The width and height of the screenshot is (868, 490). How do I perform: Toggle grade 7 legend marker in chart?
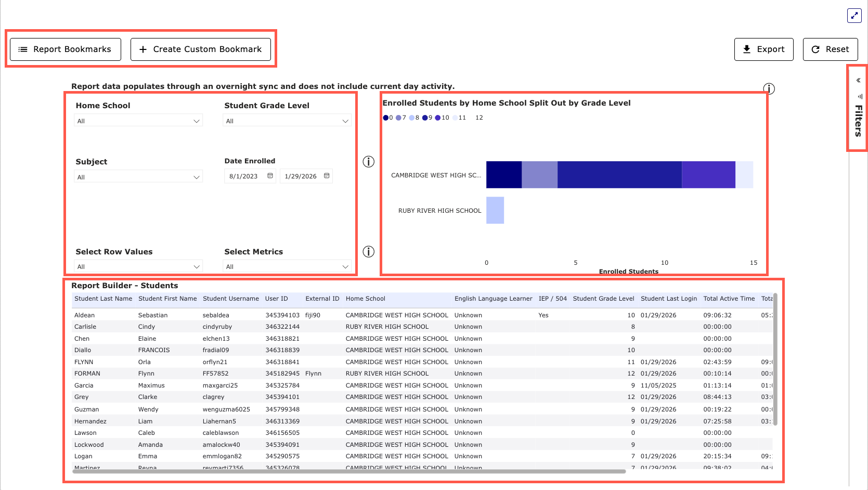(x=398, y=118)
